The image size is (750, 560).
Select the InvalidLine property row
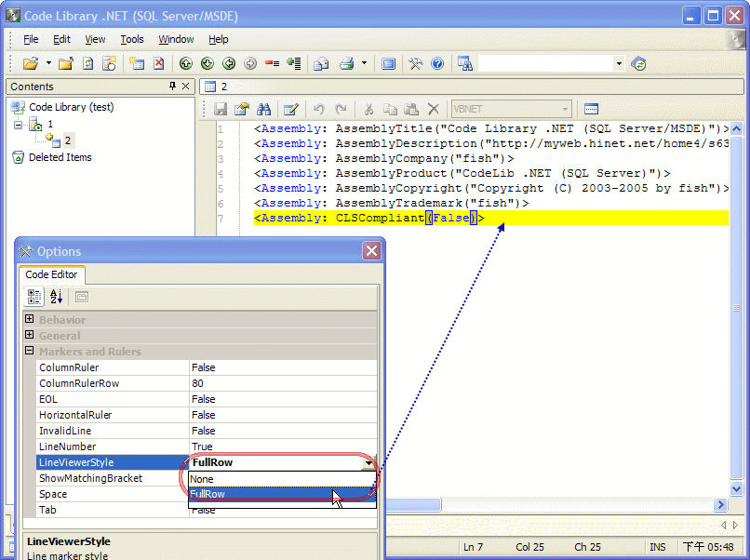[x=207, y=431]
